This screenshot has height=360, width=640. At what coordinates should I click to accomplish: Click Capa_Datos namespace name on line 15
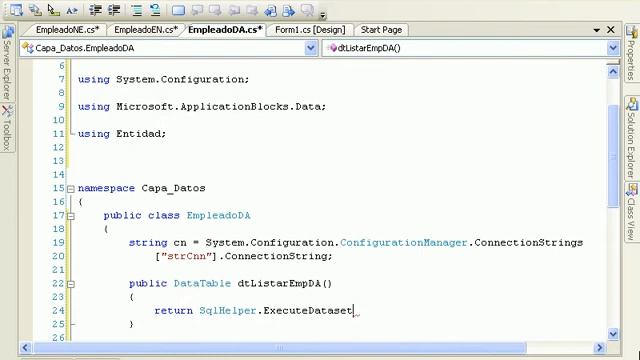pyautogui.click(x=173, y=189)
